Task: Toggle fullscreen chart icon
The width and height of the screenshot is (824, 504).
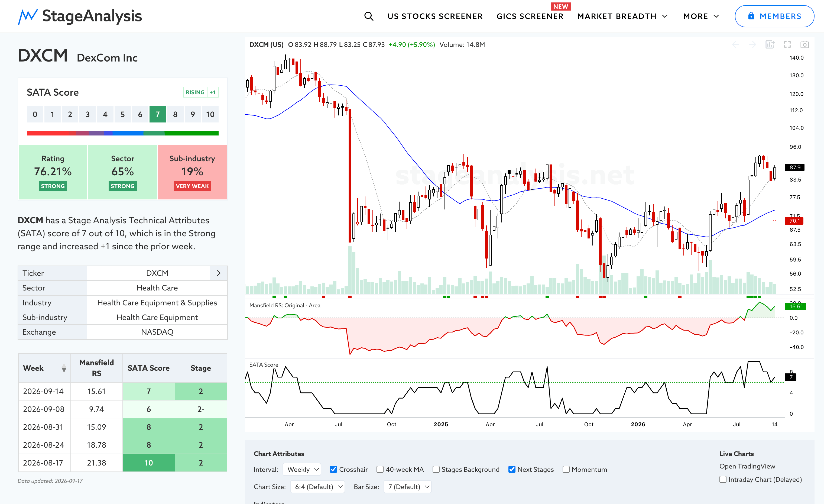Action: 787,44
